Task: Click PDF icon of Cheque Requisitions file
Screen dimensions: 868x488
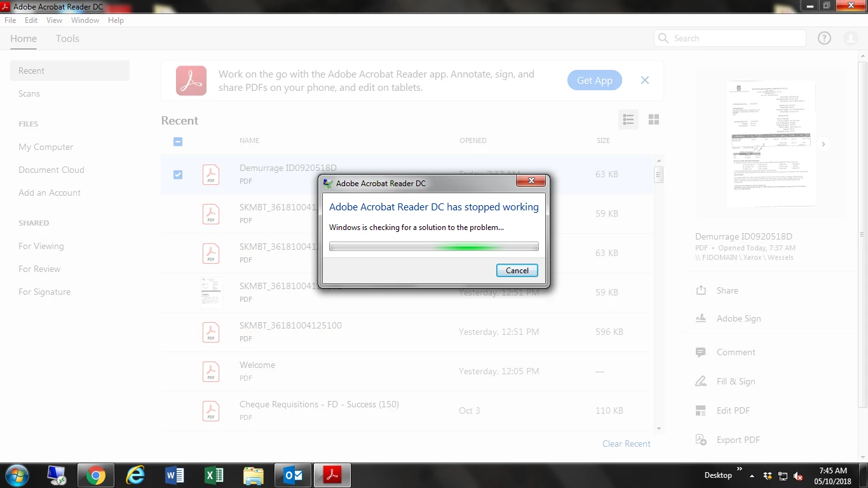Action: point(211,410)
